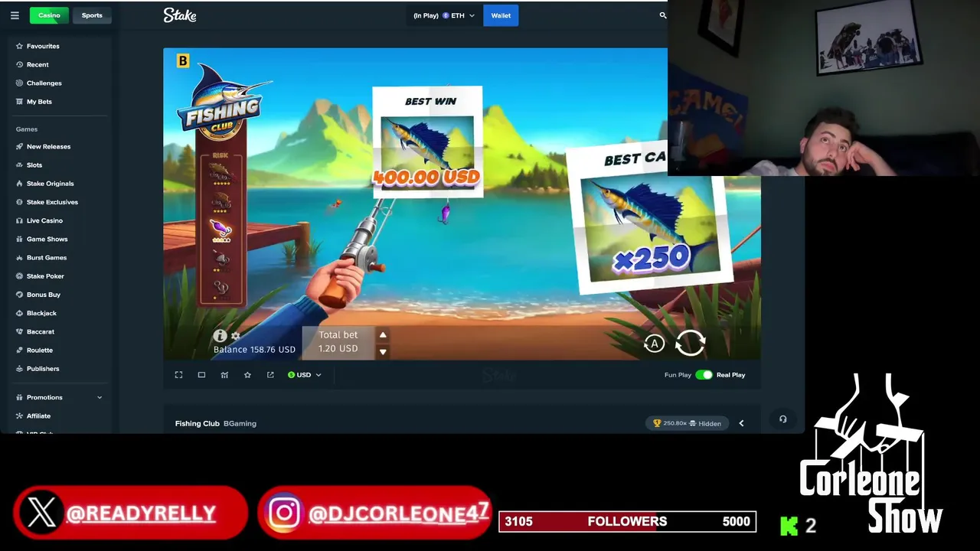Image resolution: width=980 pixels, height=551 pixels.
Task: Open the USD display currency dropdown
Action: tap(304, 375)
